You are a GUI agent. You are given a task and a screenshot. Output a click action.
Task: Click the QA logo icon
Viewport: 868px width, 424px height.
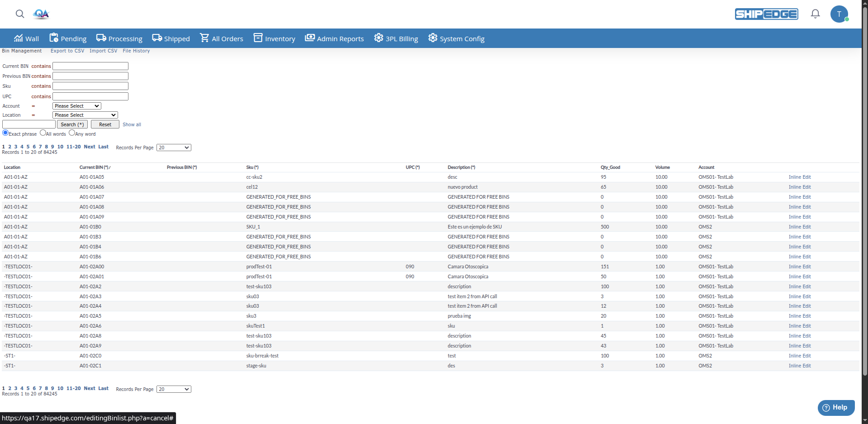pyautogui.click(x=41, y=14)
